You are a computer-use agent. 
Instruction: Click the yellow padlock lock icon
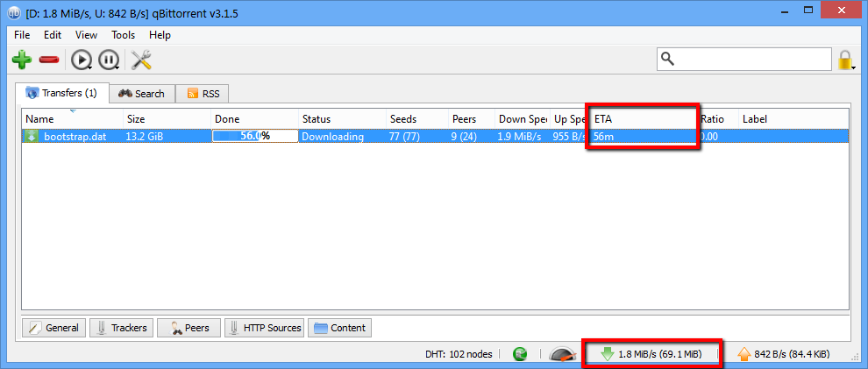845,60
